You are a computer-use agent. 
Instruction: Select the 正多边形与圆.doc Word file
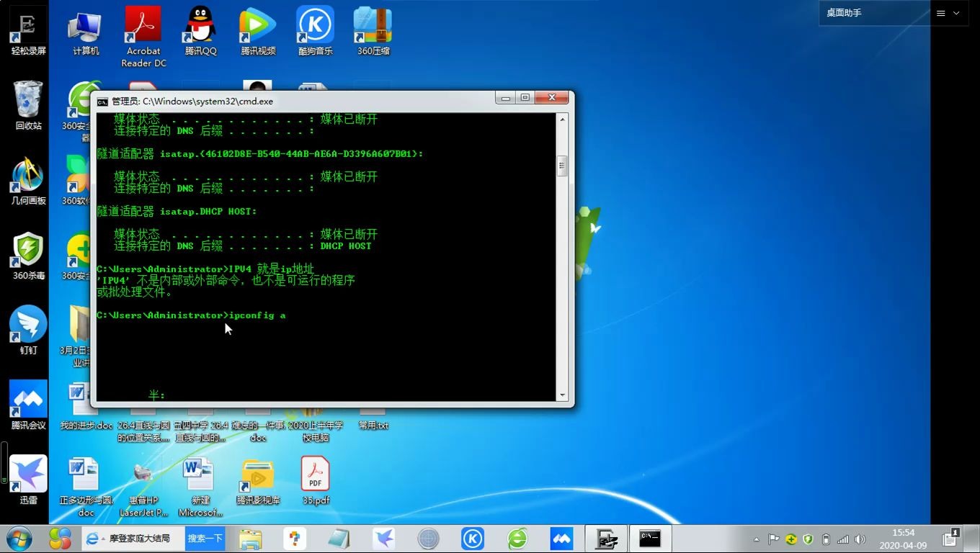(86, 486)
